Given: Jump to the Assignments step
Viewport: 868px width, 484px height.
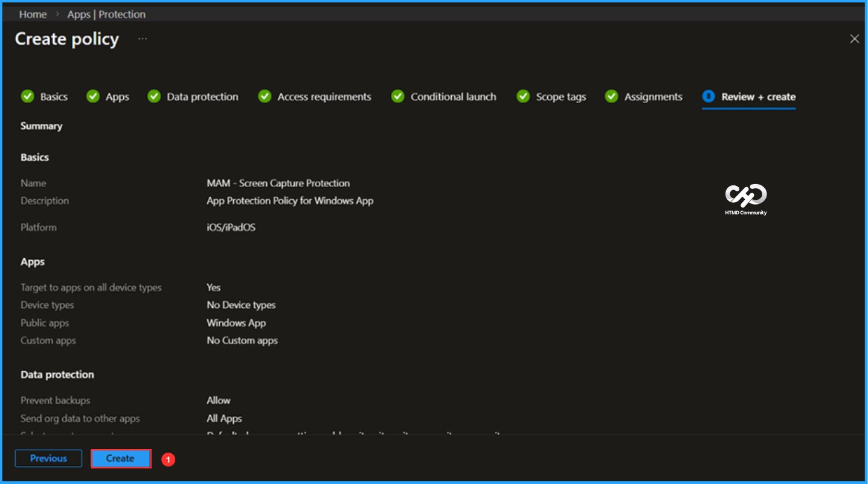Looking at the screenshot, I should click(x=653, y=97).
